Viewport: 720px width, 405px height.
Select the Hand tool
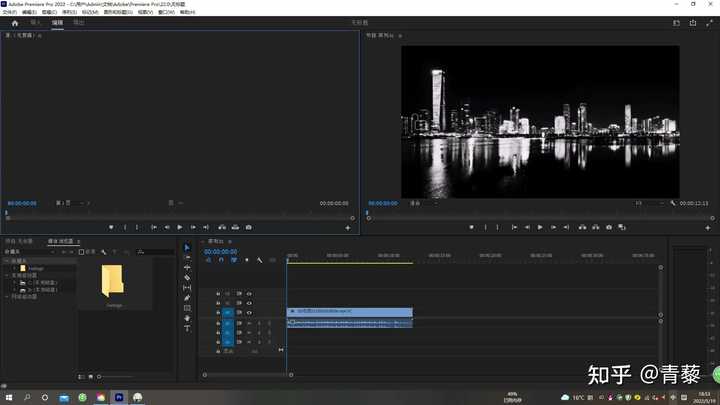point(187,318)
